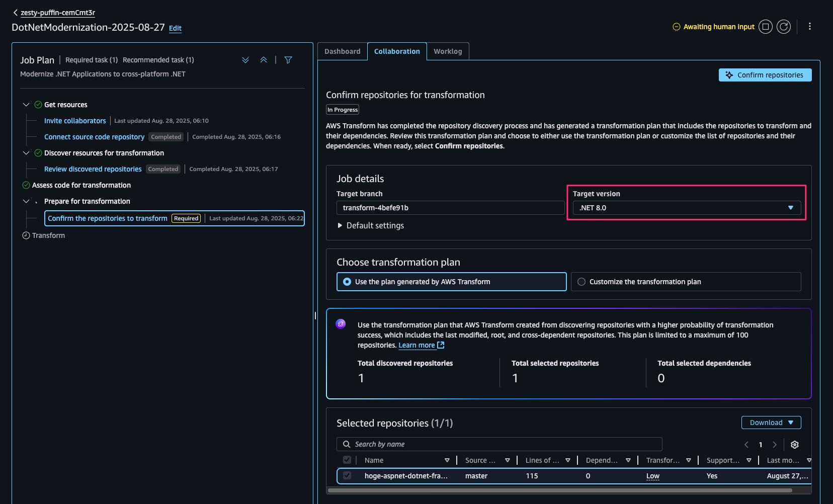Switch to the Dashboard tab
Image resolution: width=833 pixels, height=504 pixels.
pyautogui.click(x=343, y=51)
